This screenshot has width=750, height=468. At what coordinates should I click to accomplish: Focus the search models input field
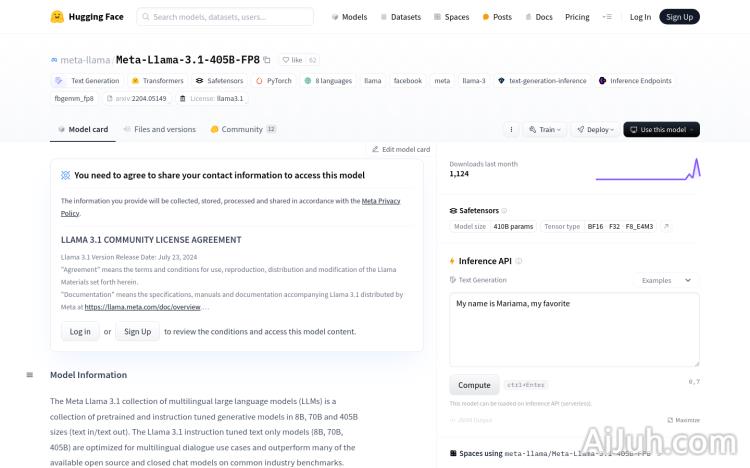(x=230, y=17)
